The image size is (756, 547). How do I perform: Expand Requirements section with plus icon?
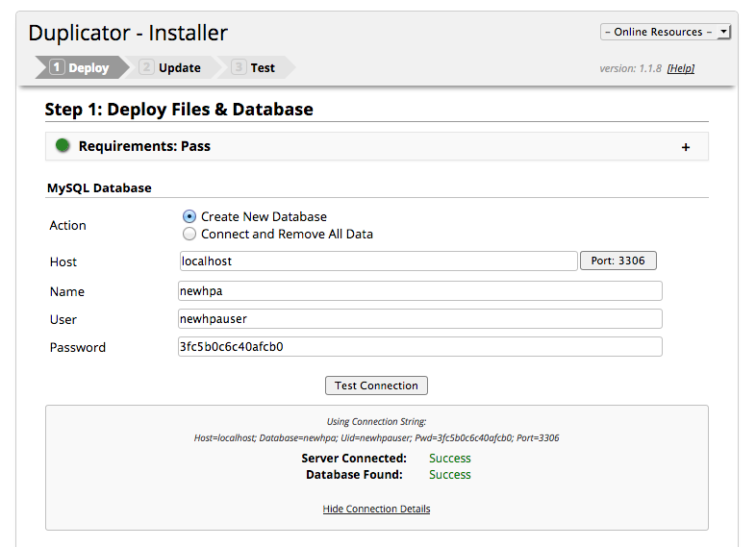(686, 147)
